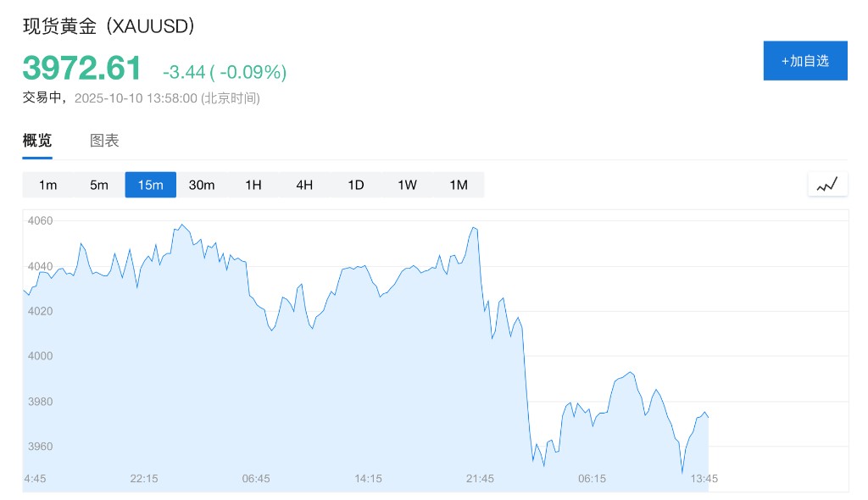Click the -3.44 (-0.09%) price change
This screenshot has width=868, height=500.
tap(225, 72)
